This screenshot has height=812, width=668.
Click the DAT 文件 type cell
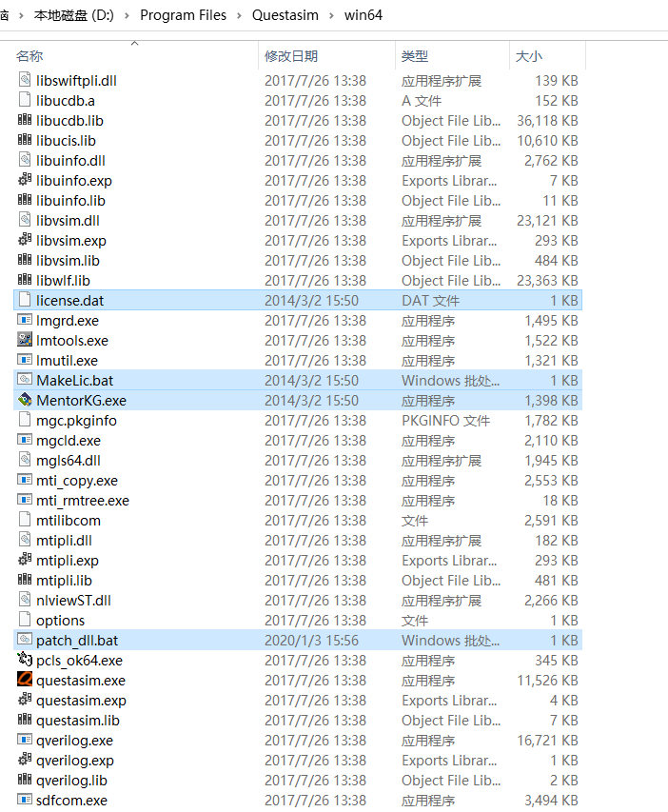[431, 301]
